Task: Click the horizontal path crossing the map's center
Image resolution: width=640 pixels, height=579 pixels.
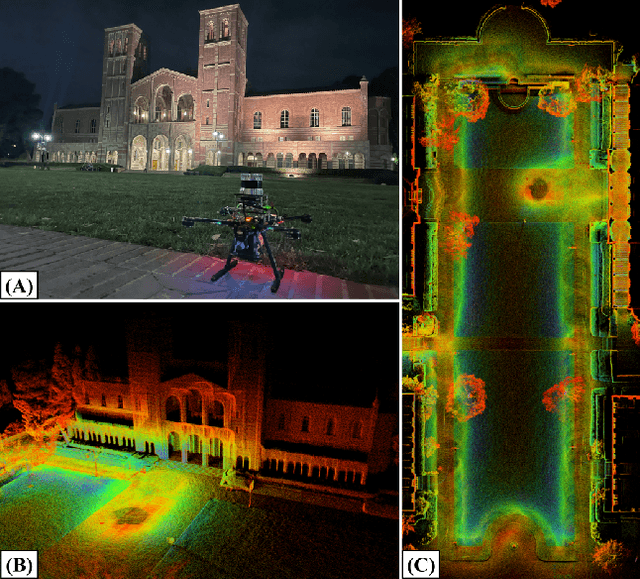Action: pos(515,341)
